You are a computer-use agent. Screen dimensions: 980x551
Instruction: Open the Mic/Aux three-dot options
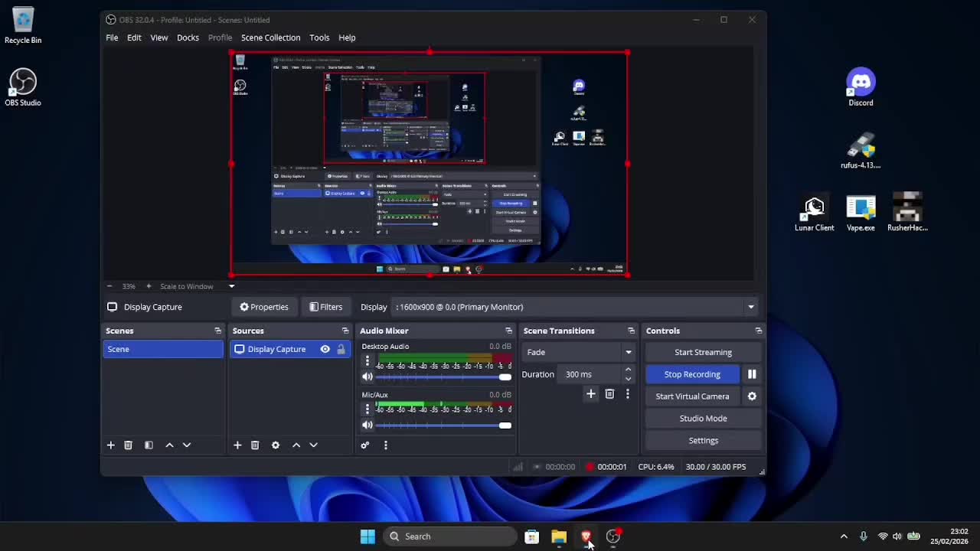point(367,409)
